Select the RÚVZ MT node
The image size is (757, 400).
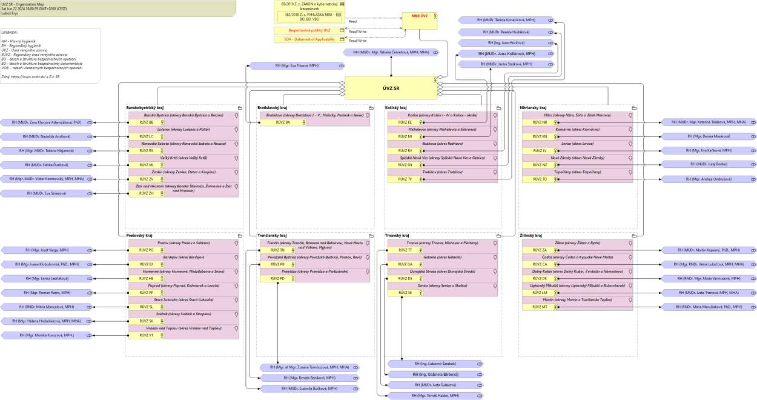(540, 307)
